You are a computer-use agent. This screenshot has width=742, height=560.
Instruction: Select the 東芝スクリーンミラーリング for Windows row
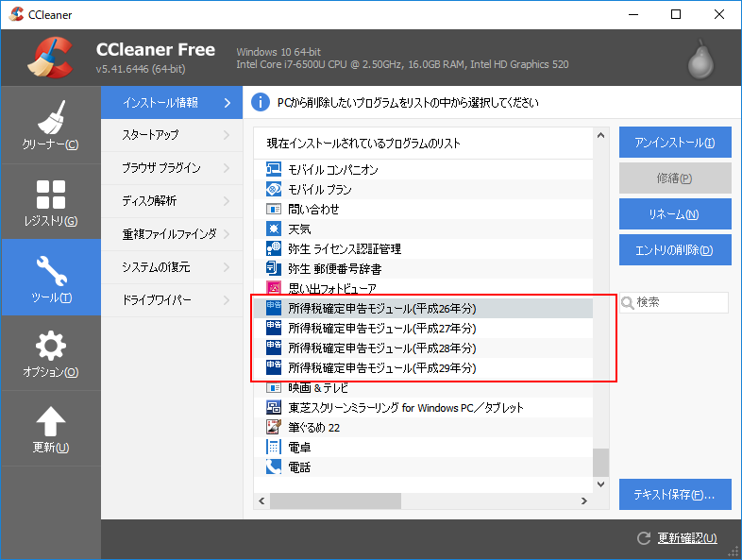pos(423,408)
